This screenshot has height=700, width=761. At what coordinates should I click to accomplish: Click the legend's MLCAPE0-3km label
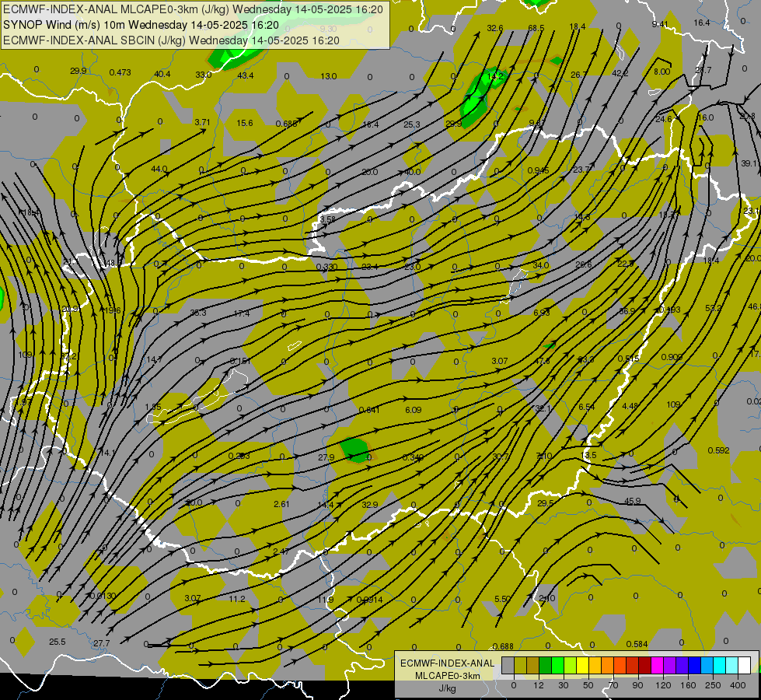pos(447,676)
